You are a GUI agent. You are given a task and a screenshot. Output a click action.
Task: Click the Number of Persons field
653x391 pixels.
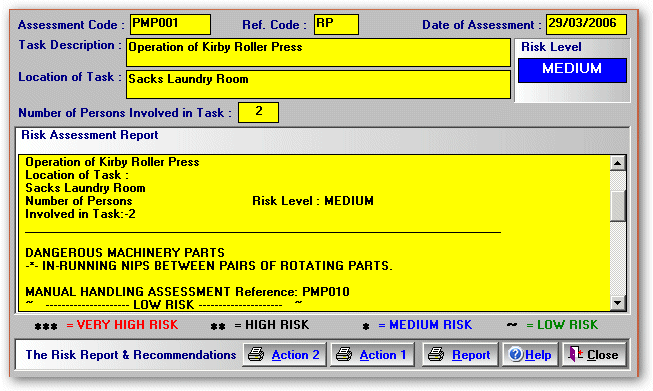coord(258,112)
